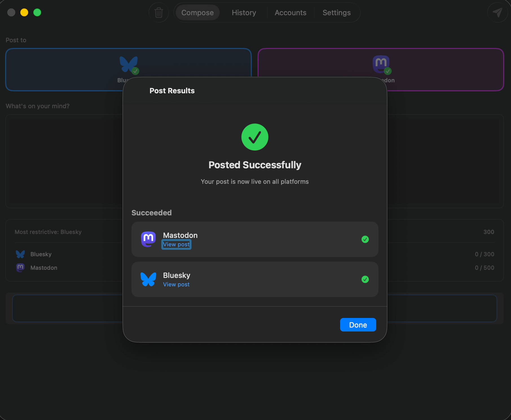
Task: Click the green maximize traffic light button
Action: (37, 12)
